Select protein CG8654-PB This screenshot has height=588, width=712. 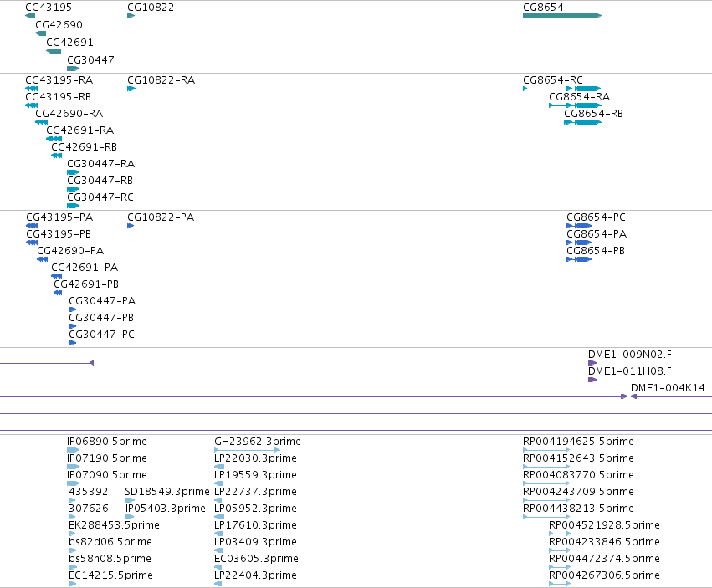[597, 251]
